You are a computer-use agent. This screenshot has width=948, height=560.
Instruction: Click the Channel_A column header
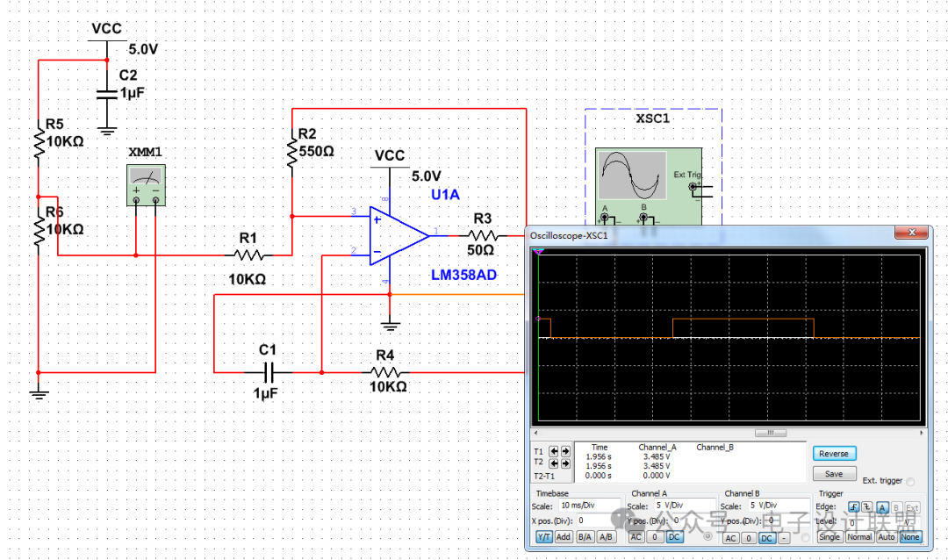[x=657, y=448]
